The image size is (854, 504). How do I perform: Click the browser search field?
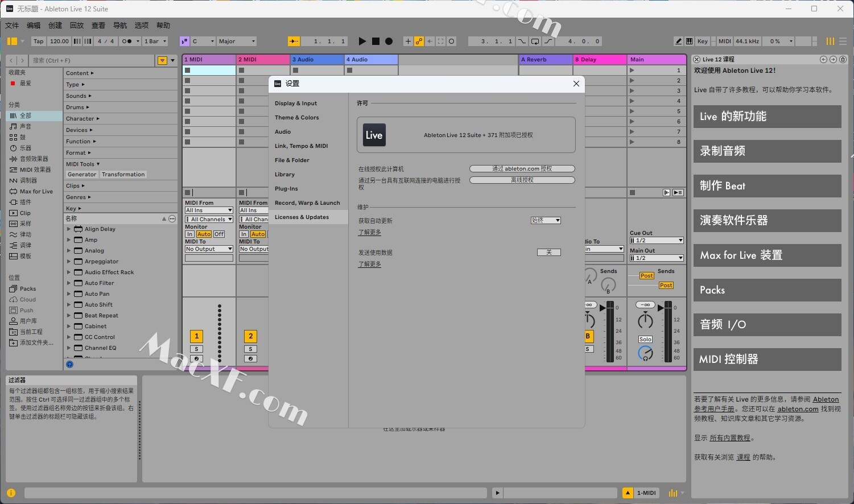(x=93, y=60)
